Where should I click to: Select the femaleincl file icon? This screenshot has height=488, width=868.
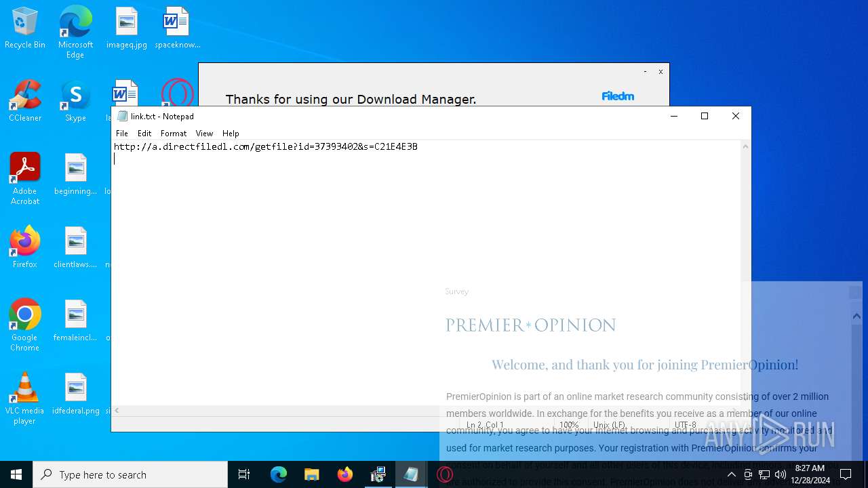click(75, 321)
